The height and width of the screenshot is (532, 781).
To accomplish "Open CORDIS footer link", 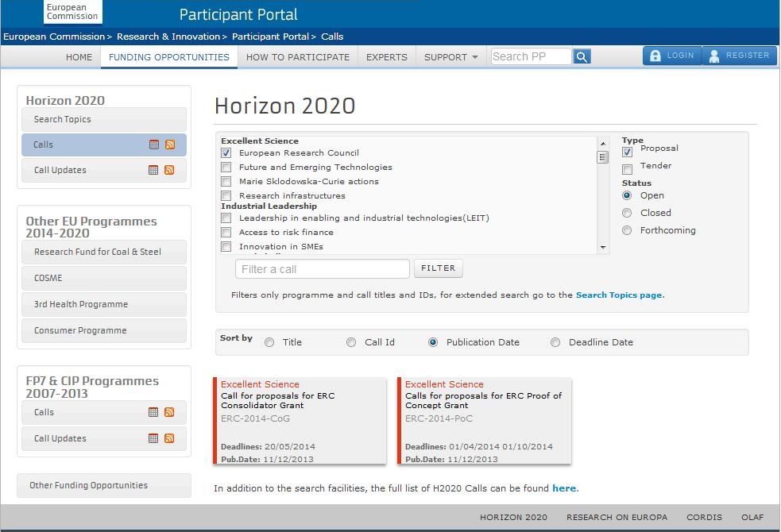I will click(704, 517).
